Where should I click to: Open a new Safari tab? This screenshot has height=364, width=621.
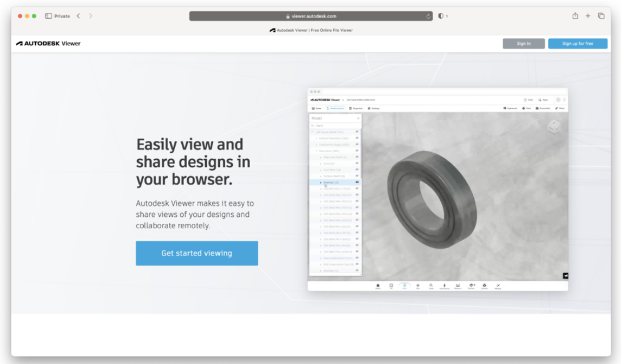(587, 16)
